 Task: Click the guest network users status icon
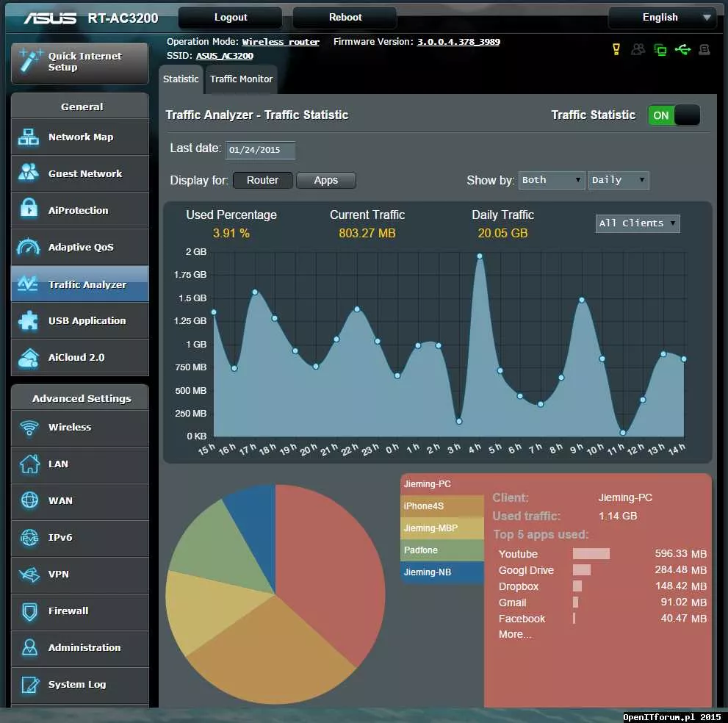(638, 49)
